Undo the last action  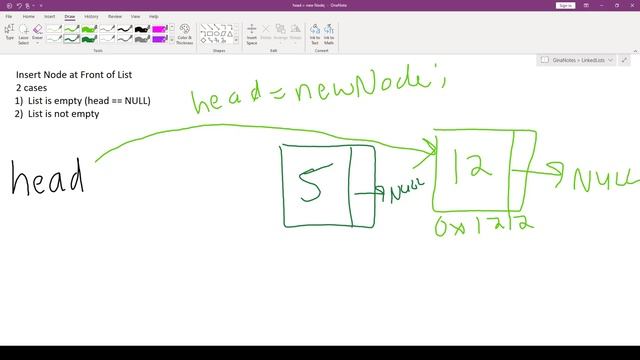pos(19,6)
